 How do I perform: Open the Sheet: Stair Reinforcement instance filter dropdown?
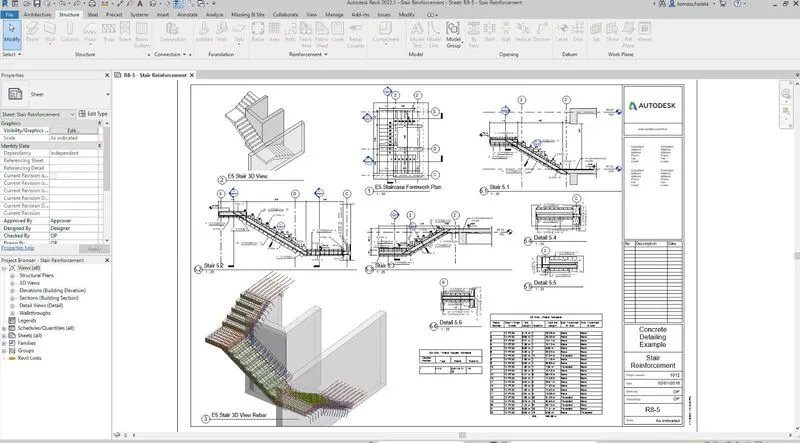[x=38, y=114]
